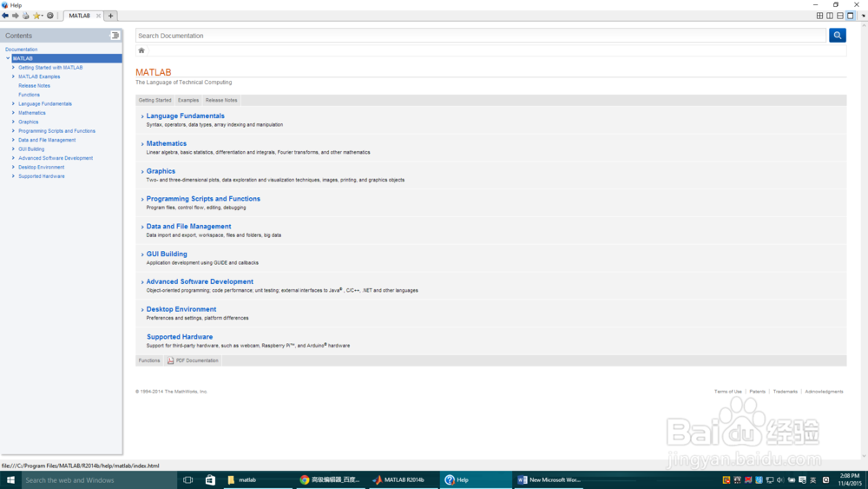The image size is (868, 489).
Task: Open Documentation link in Contents pane
Action: click(x=21, y=50)
